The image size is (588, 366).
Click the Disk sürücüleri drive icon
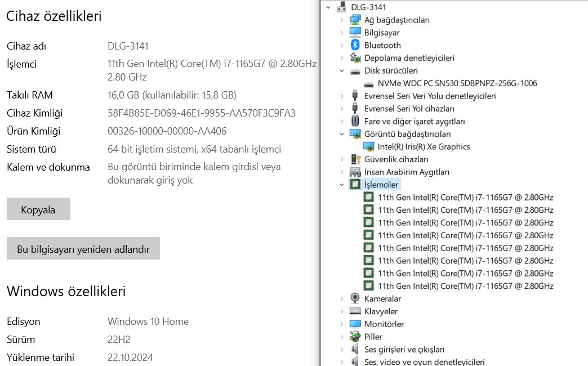355,72
